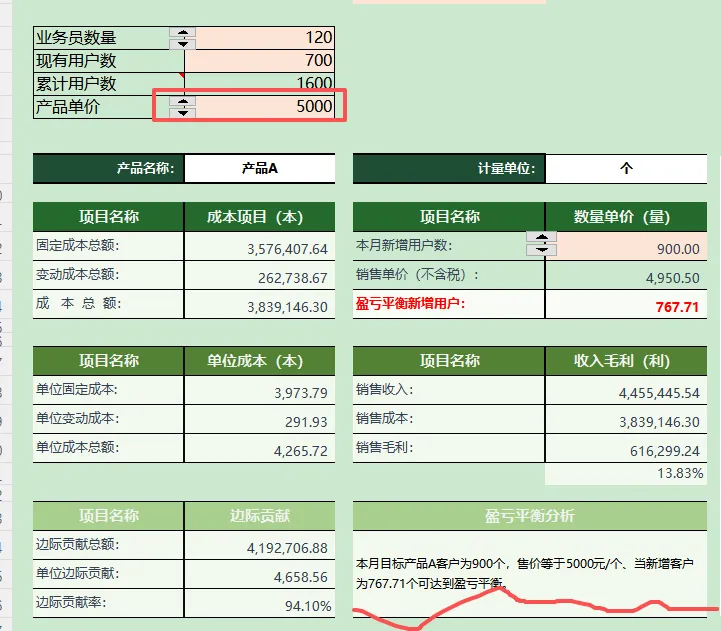This screenshot has height=631, width=721.
Task: Click the 业务员数量 label cell
Action: point(109,38)
